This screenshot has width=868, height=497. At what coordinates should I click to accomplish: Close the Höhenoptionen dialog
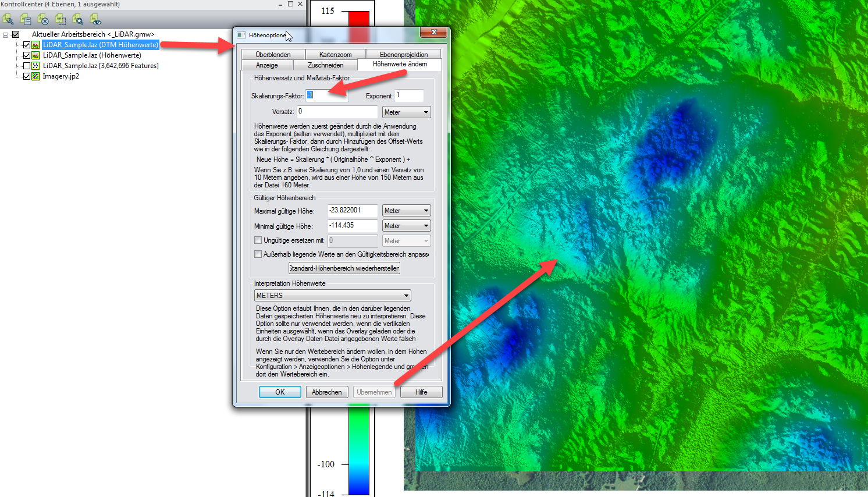coord(434,32)
